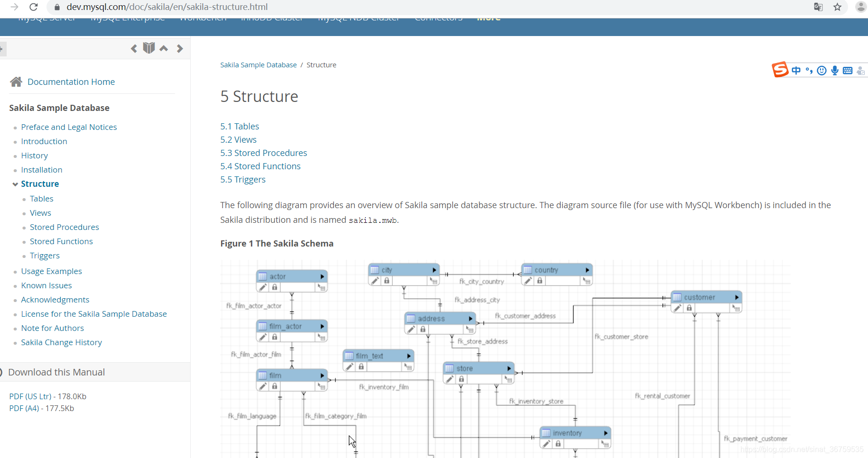
Task: Open Preface and Legal Notices
Action: pyautogui.click(x=69, y=127)
